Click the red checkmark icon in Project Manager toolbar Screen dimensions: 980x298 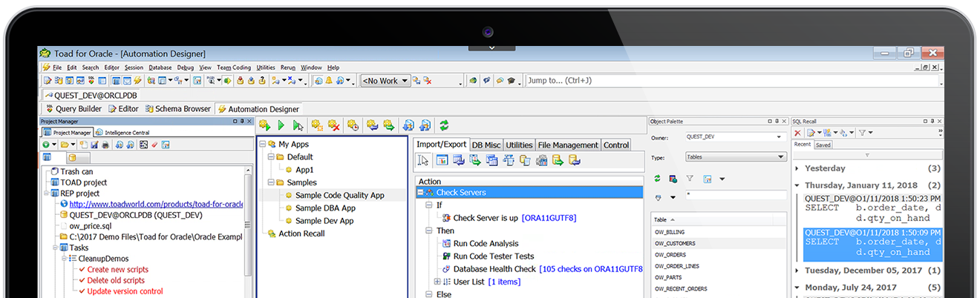pyautogui.click(x=154, y=145)
